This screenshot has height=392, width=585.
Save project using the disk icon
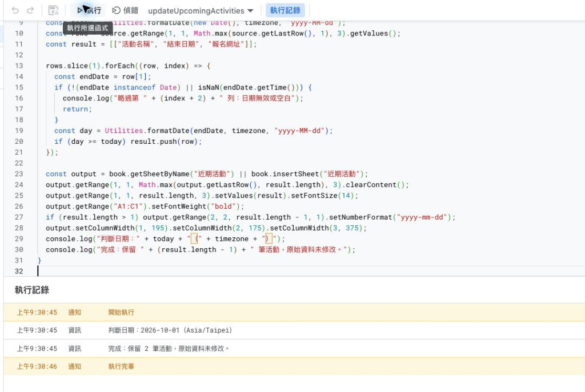(53, 10)
